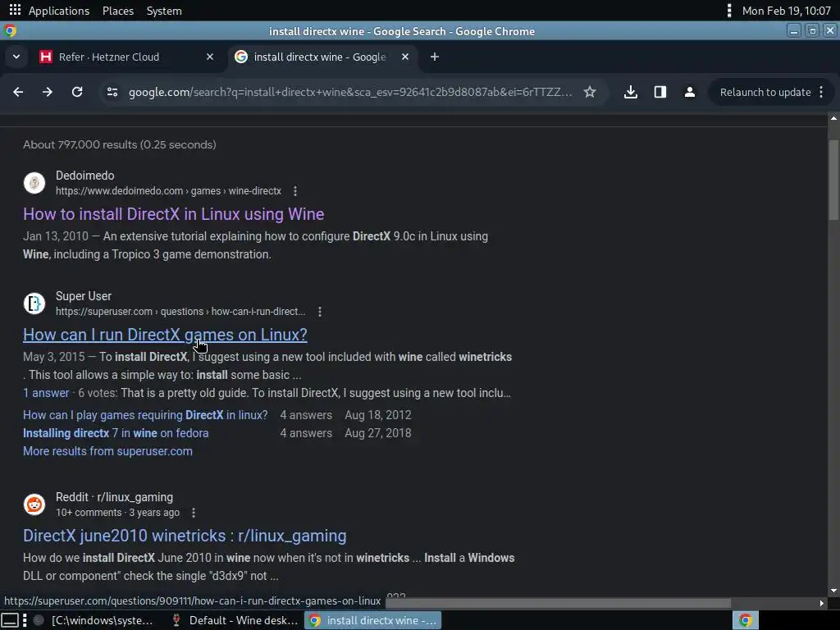This screenshot has width=840, height=630.
Task: Go forward using the forward arrow
Action: click(48, 92)
